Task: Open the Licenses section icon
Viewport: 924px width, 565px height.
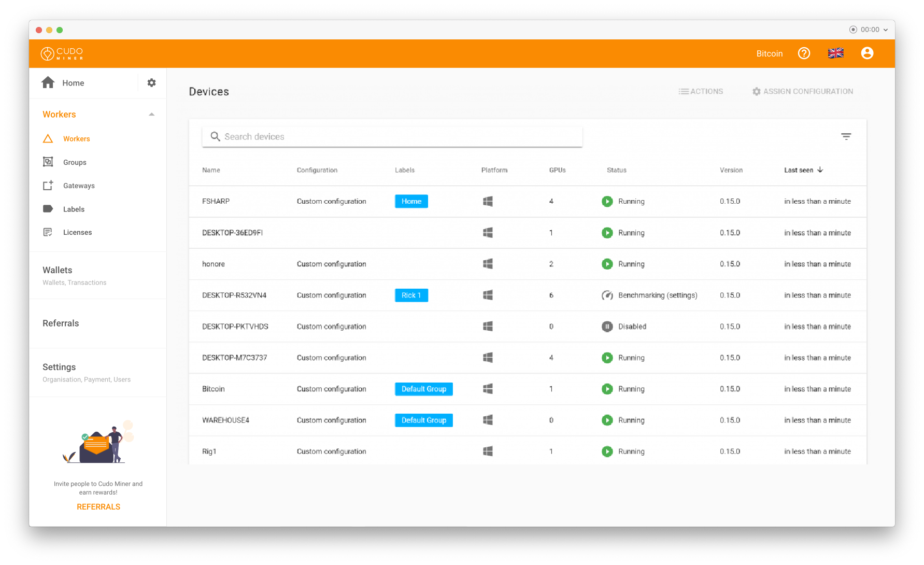Action: [48, 232]
